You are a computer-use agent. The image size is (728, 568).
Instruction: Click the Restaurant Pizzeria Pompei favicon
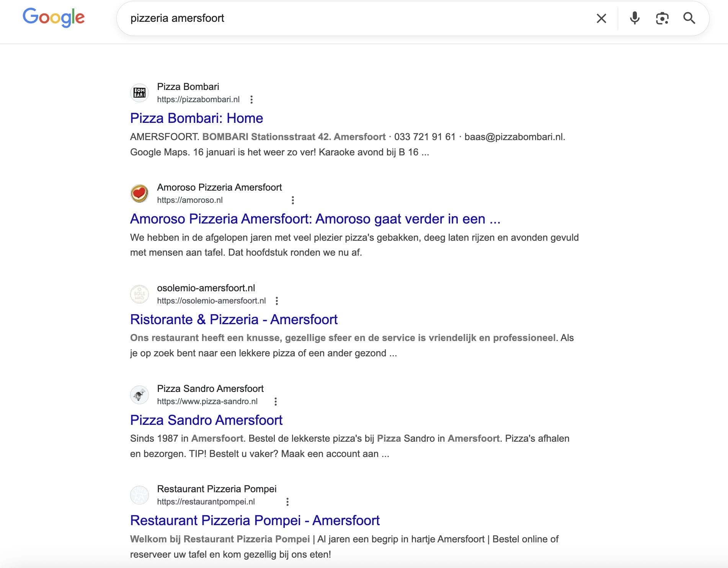click(139, 495)
